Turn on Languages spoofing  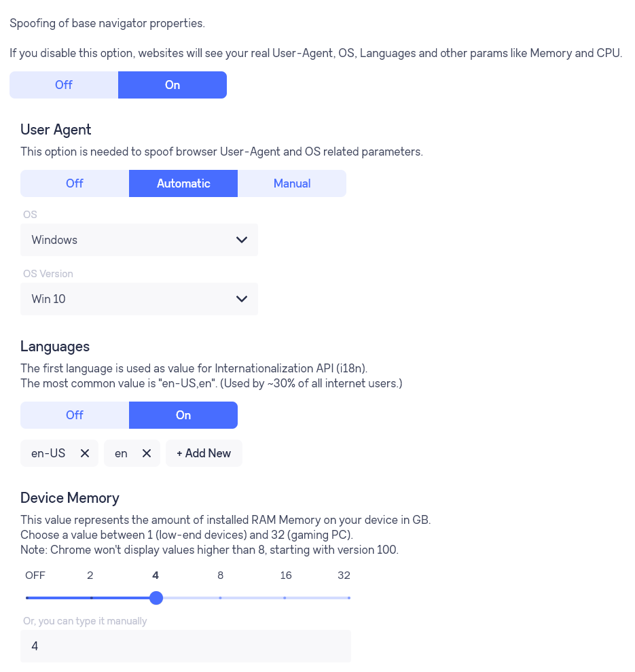click(x=183, y=415)
